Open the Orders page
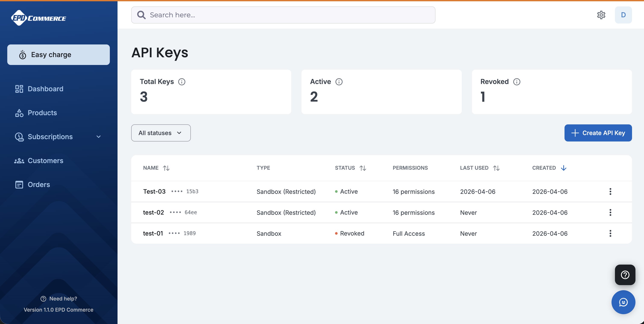Screen dimensions: 644x324 tap(39, 184)
